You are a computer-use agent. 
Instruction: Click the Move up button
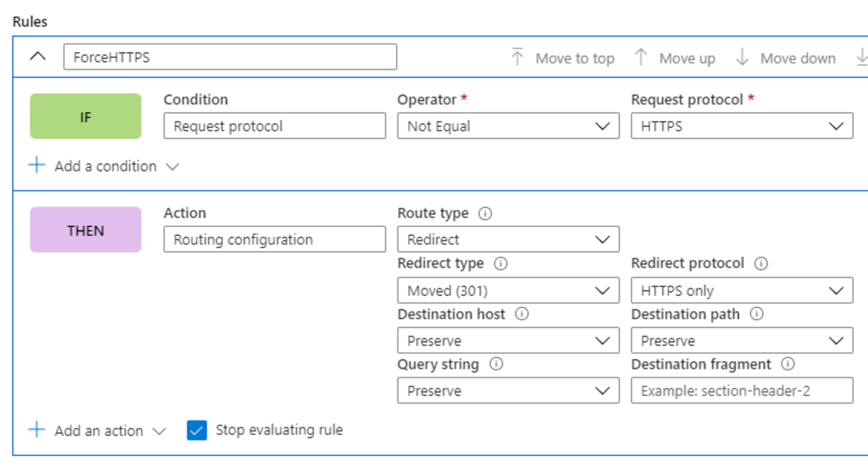tap(675, 58)
